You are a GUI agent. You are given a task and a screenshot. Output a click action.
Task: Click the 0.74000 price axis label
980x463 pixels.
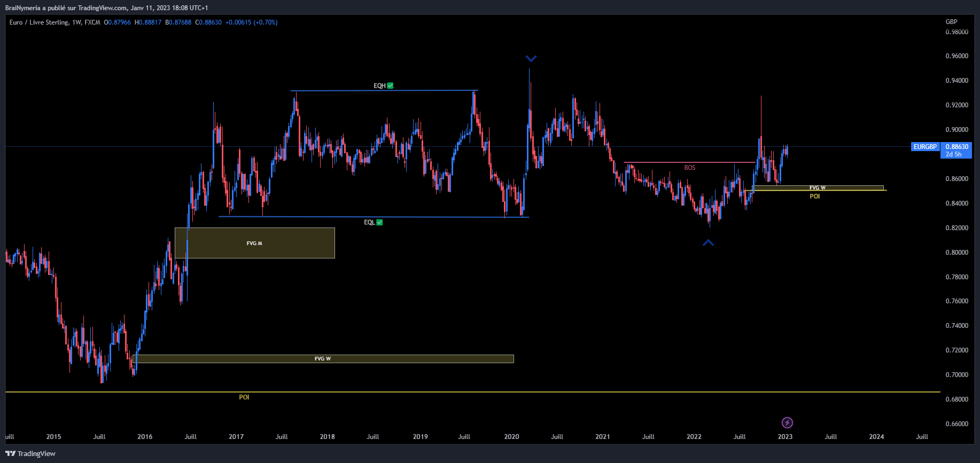(957, 326)
